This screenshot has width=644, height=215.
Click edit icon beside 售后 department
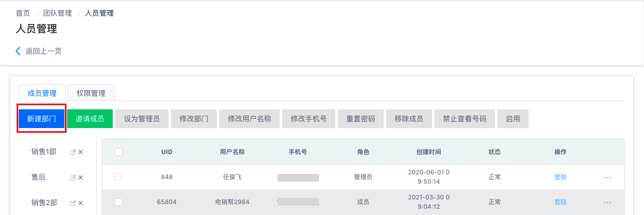pyautogui.click(x=73, y=178)
